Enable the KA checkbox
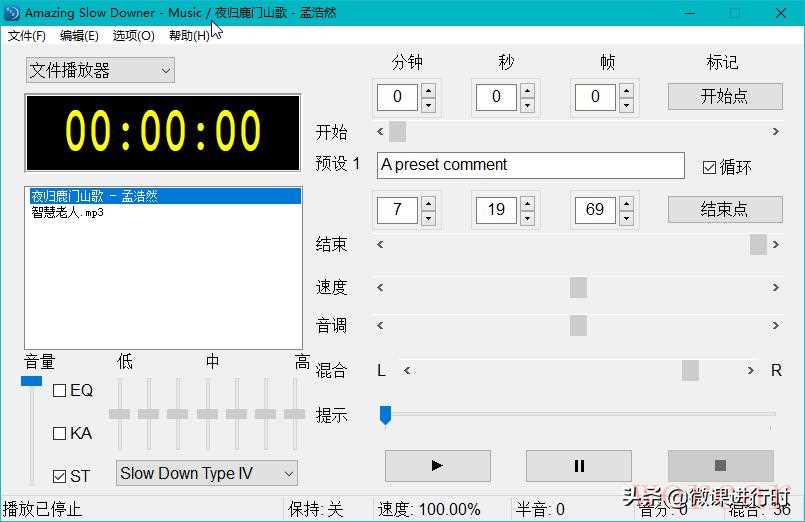Viewport: 805px width, 522px height. 59,434
